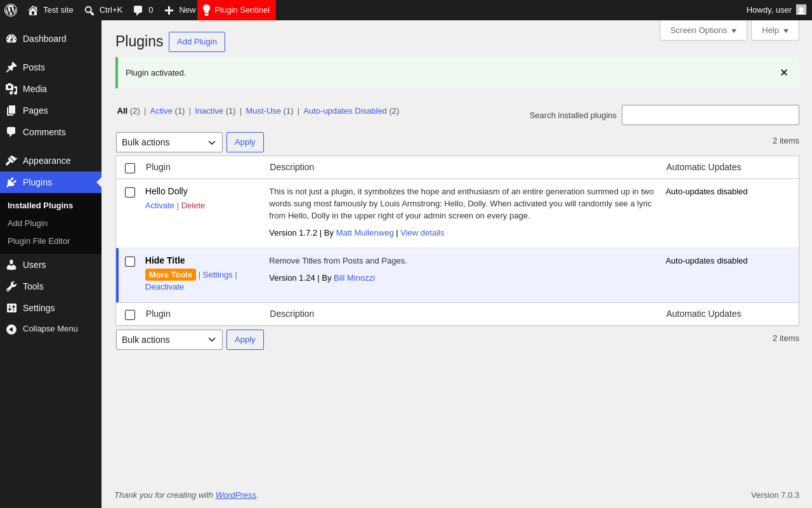This screenshot has height=508, width=812.
Task: Click the Tools wrench icon
Action: point(11,286)
